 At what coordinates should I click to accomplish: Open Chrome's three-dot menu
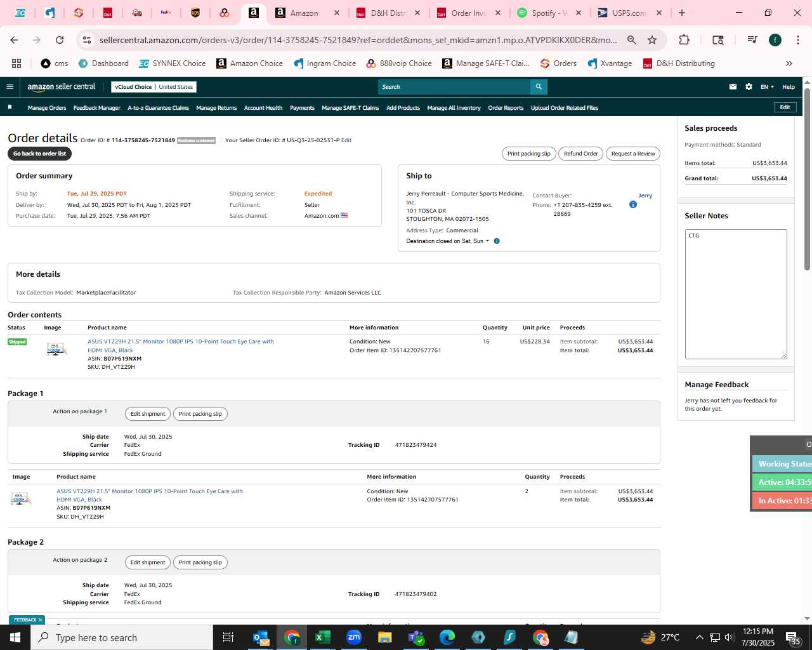point(797,40)
